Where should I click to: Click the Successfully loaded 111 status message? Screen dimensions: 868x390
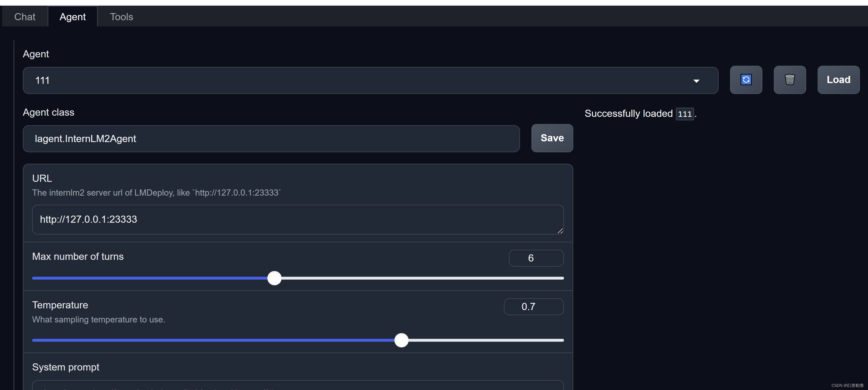pos(640,114)
